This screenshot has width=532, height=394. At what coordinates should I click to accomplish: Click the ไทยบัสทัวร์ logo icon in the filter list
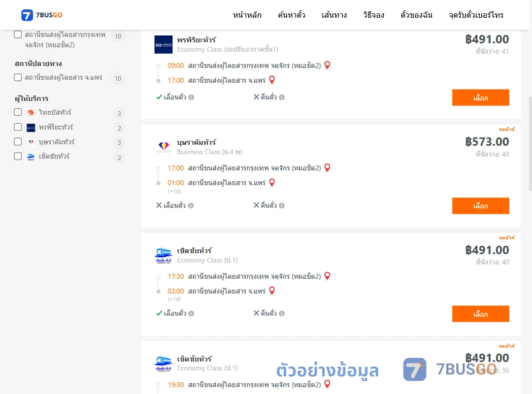pyautogui.click(x=31, y=113)
